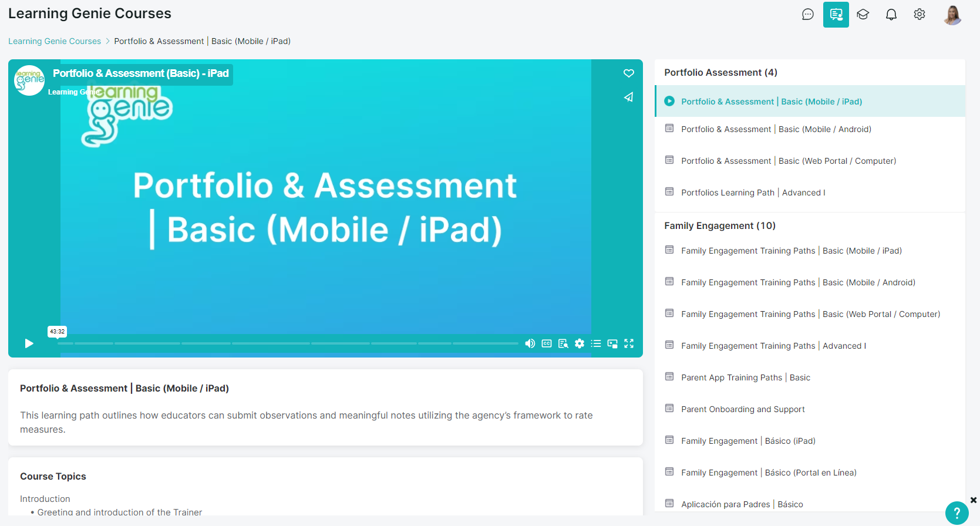
Task: Open the notifications bell
Action: (891, 14)
